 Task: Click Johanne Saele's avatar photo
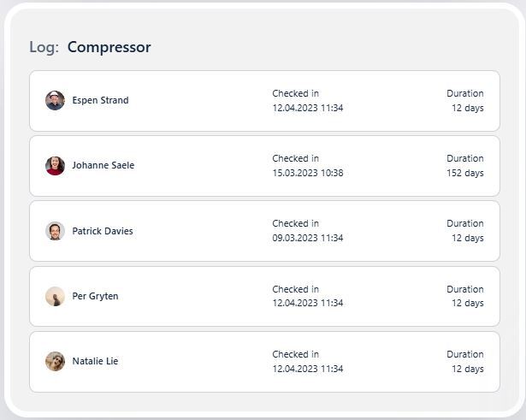pyautogui.click(x=55, y=165)
